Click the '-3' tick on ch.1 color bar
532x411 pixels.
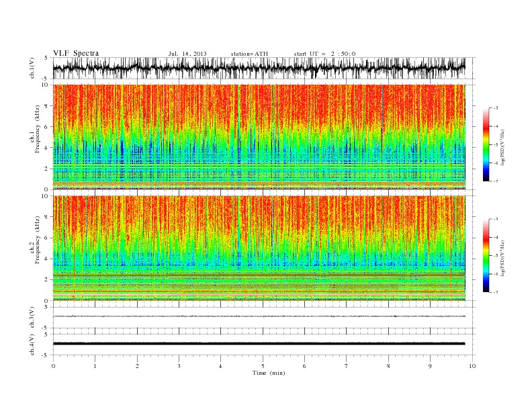pyautogui.click(x=496, y=108)
